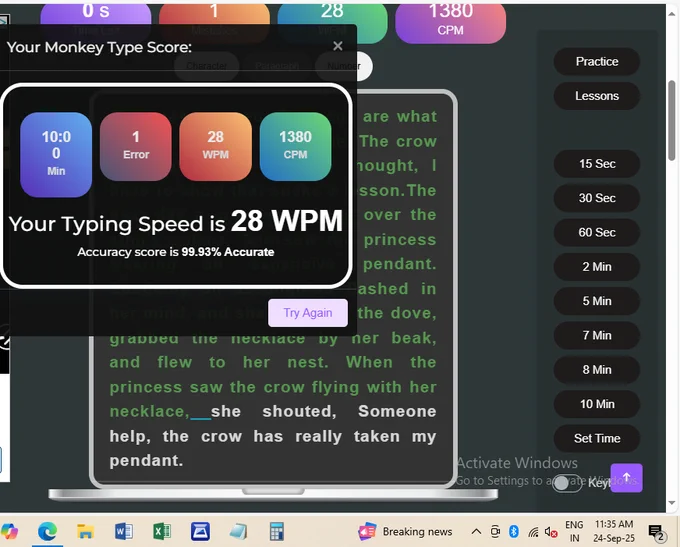Select the 60 Sec timer option
Image resolution: width=680 pixels, height=547 pixels.
[597, 232]
